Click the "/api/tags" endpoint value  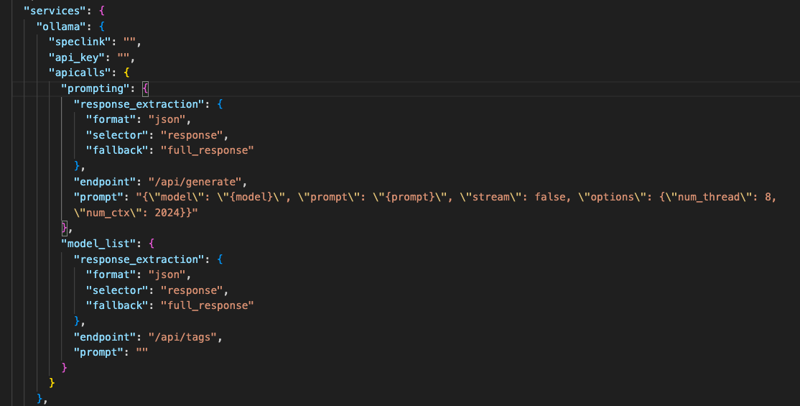click(182, 337)
